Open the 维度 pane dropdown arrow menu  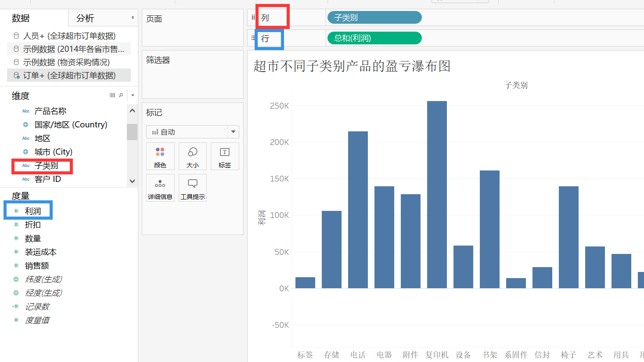133,95
